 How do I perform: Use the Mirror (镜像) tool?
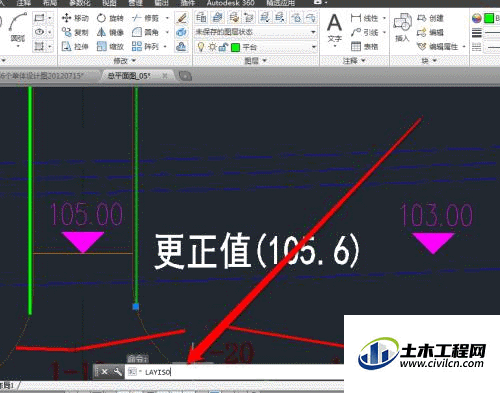(x=110, y=32)
